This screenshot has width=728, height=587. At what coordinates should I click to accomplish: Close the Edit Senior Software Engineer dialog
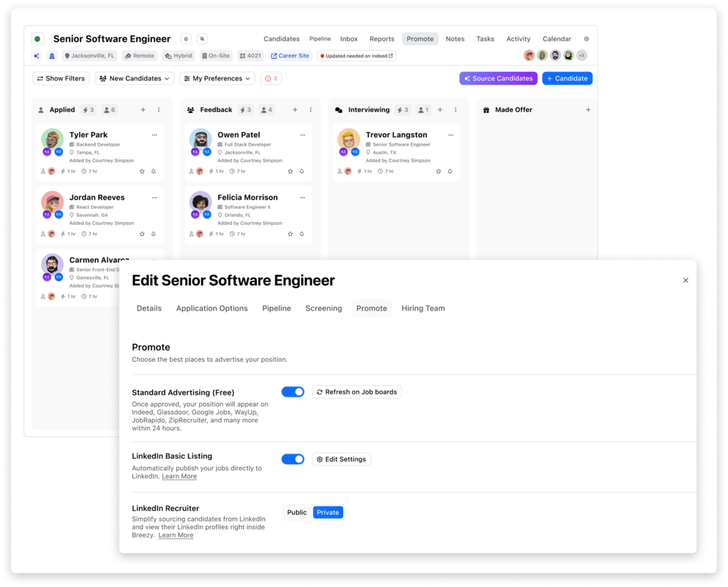(686, 280)
